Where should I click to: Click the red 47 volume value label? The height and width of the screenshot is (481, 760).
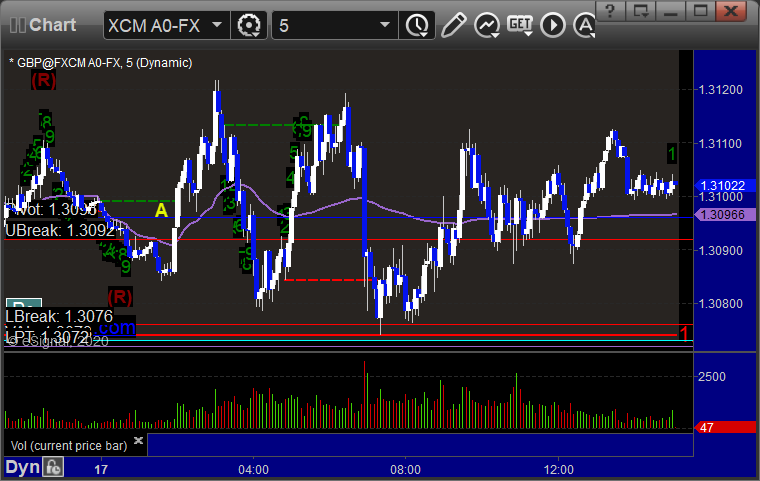(x=725, y=428)
